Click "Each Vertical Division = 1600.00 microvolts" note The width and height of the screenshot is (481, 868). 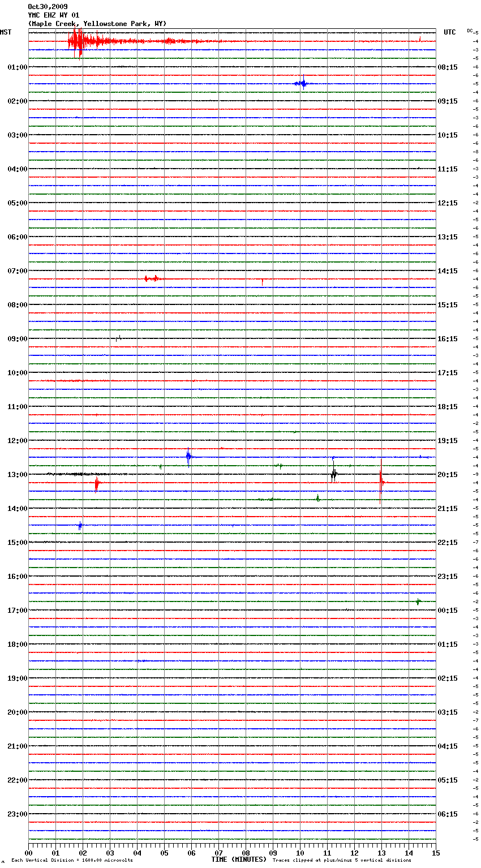[72, 861]
